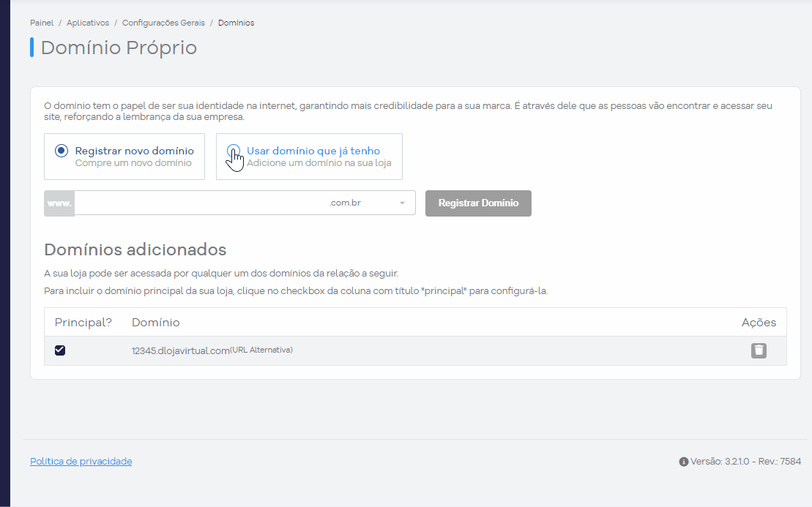Viewport: 812px width, 507px height.
Task: Click the Domínios breadcrumb item
Action: 236,23
